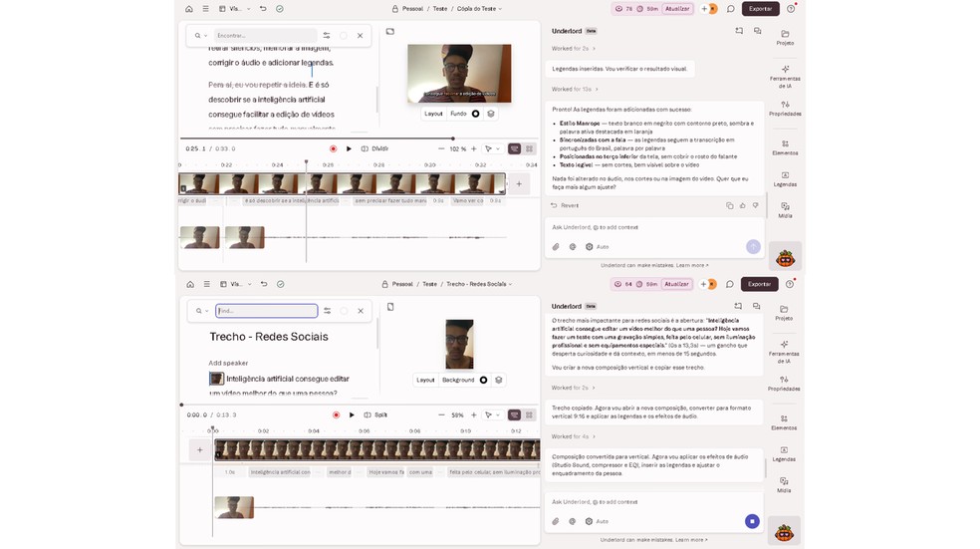Open the Trecho - Redes Sociais composition dropdown
Image resolution: width=980 pixels, height=549 pixels.
pyautogui.click(x=479, y=284)
